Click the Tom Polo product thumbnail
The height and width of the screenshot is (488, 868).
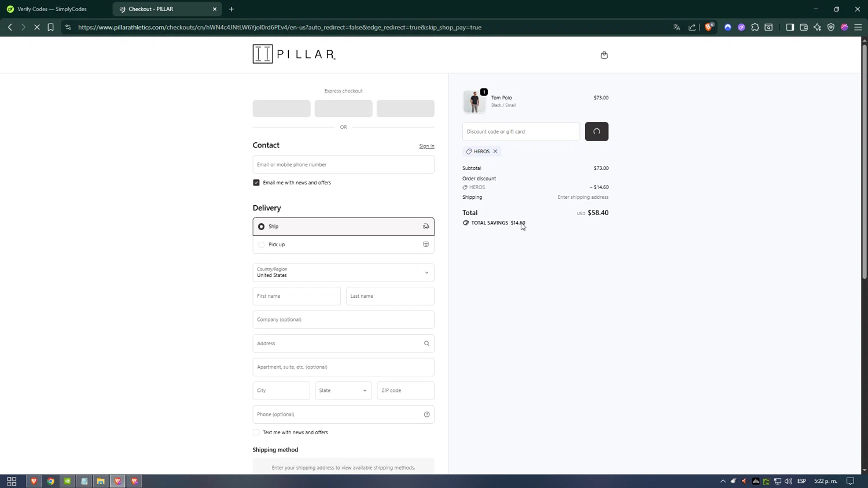(474, 102)
